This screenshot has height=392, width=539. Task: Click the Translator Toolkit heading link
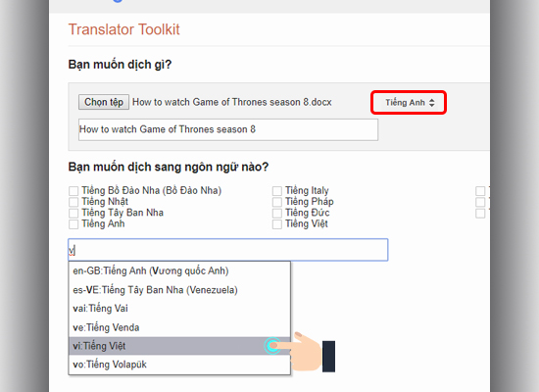[124, 29]
